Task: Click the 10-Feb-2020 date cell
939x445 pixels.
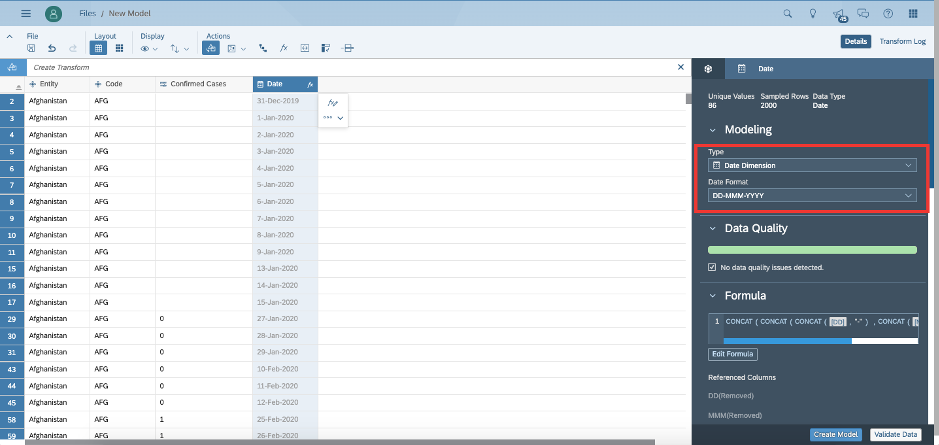Action: click(x=285, y=369)
